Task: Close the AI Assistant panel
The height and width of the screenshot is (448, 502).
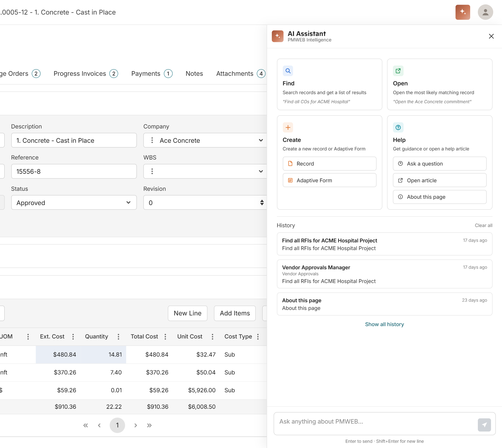Action: pyautogui.click(x=491, y=36)
